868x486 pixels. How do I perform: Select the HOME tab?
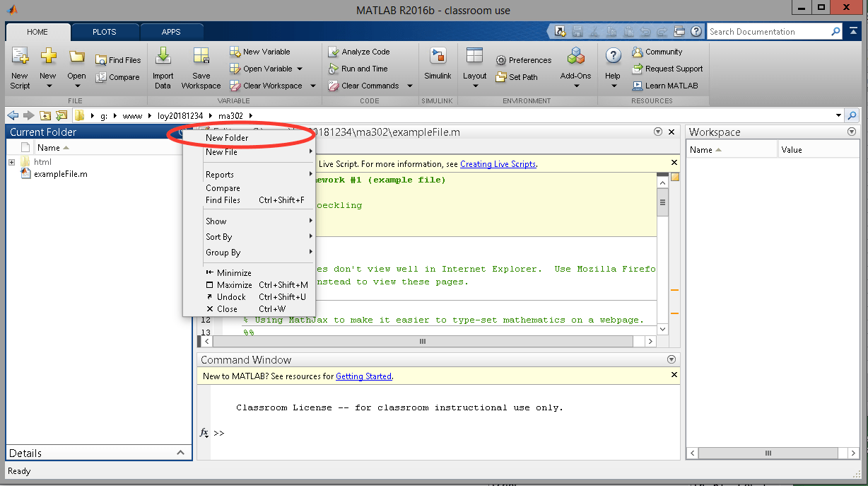point(37,32)
